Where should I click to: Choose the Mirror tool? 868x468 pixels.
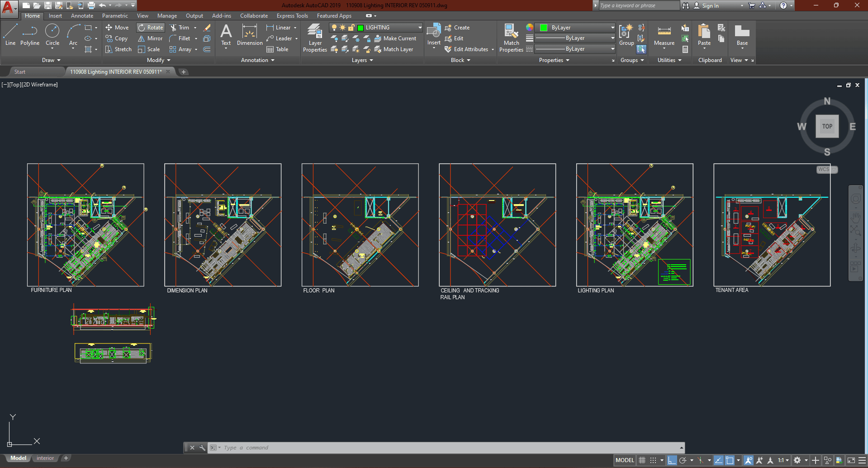150,38
